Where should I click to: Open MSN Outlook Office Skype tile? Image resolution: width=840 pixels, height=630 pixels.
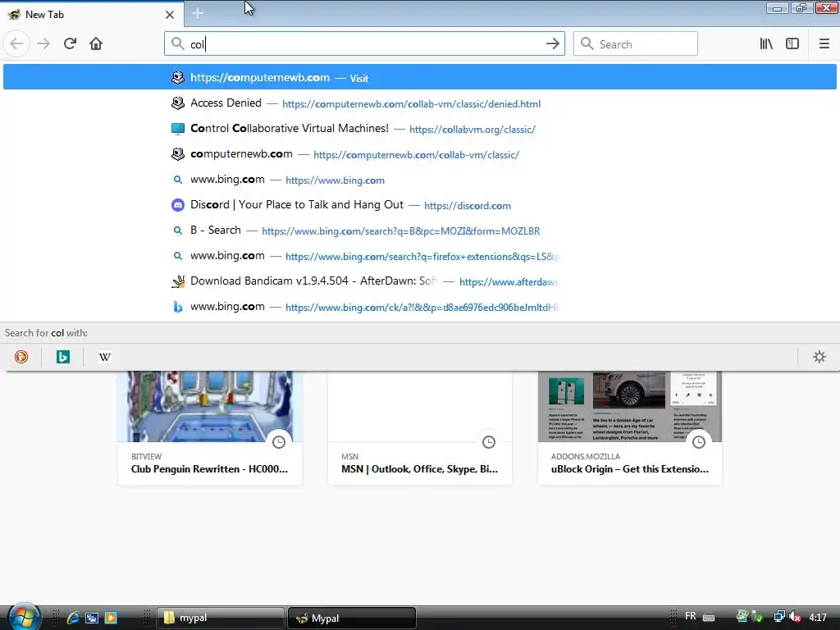coord(420,428)
